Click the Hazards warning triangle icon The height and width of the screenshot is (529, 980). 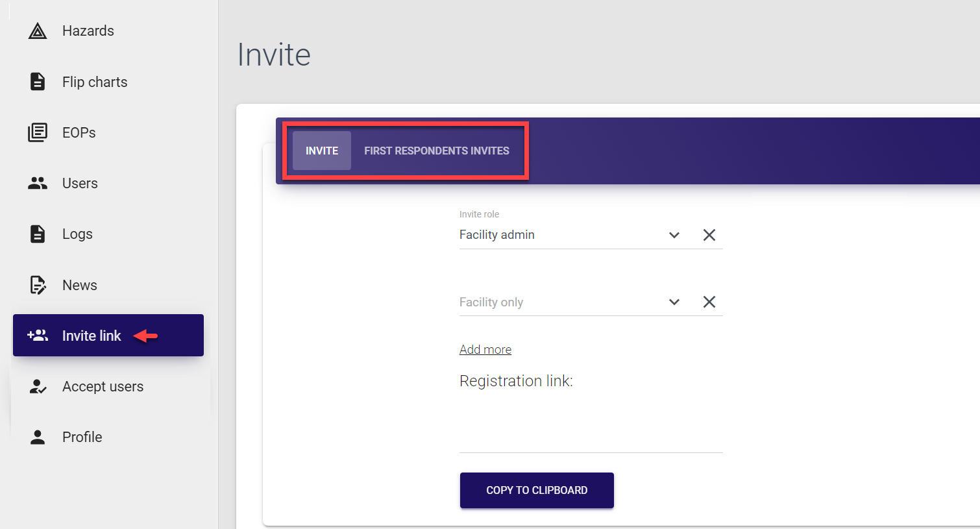click(x=38, y=31)
